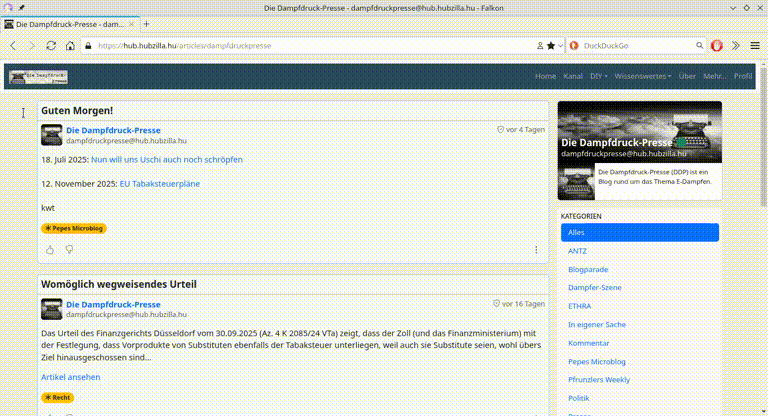The image size is (768, 416).
Task: Expand the Wissenswertes navbar dropdown
Action: pyautogui.click(x=643, y=76)
